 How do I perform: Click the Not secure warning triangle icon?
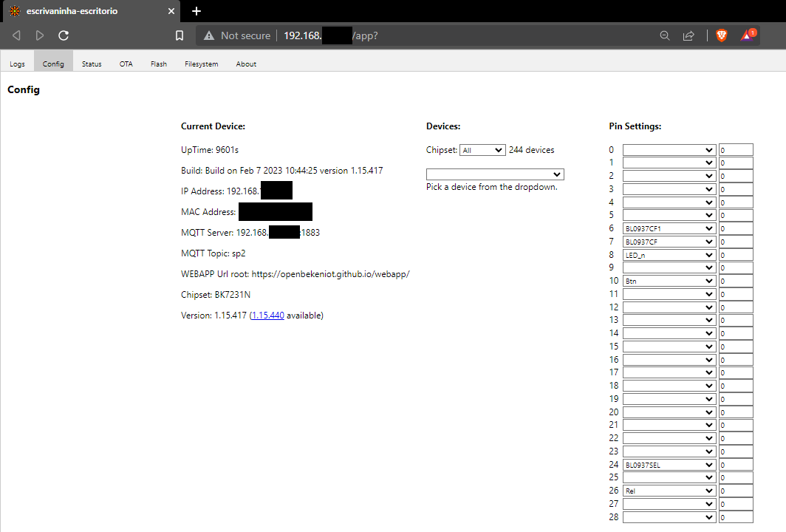click(209, 35)
